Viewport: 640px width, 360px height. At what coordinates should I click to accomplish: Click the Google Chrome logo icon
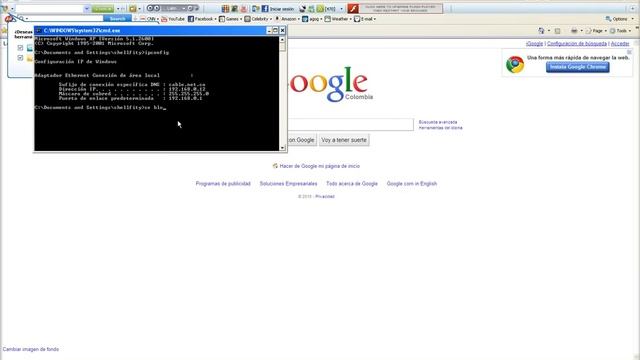(x=515, y=64)
